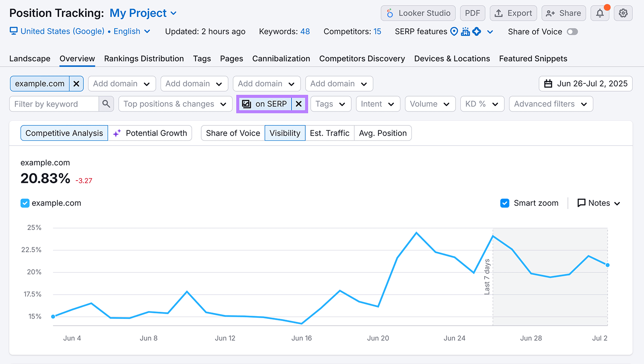This screenshot has height=364, width=644.
Task: Disable Smart zoom
Action: 505,203
